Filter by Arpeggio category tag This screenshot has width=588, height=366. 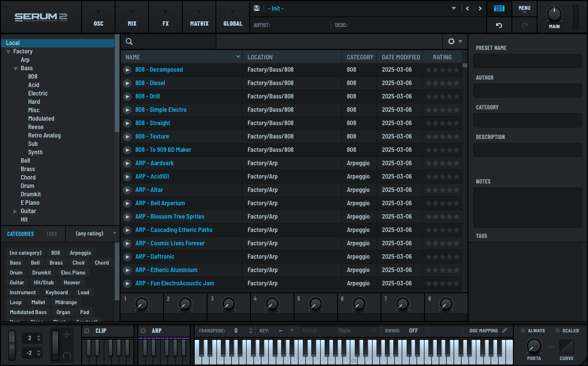[x=80, y=253]
